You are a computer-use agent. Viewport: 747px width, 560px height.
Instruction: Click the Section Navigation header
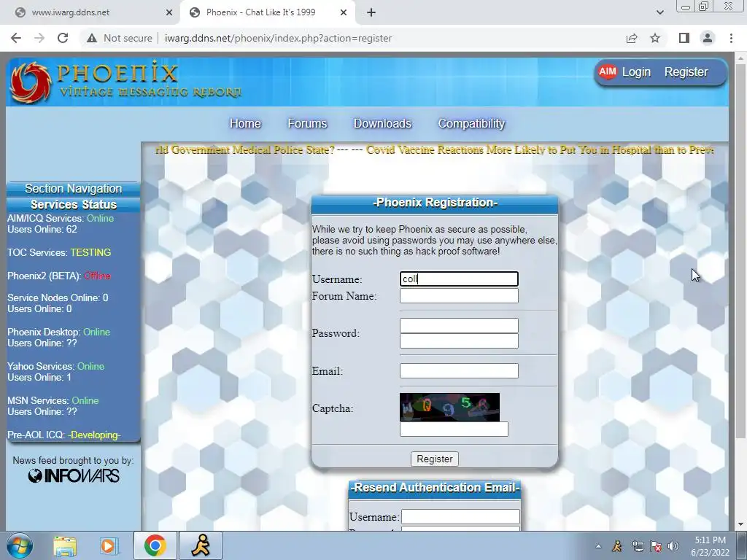74,189
